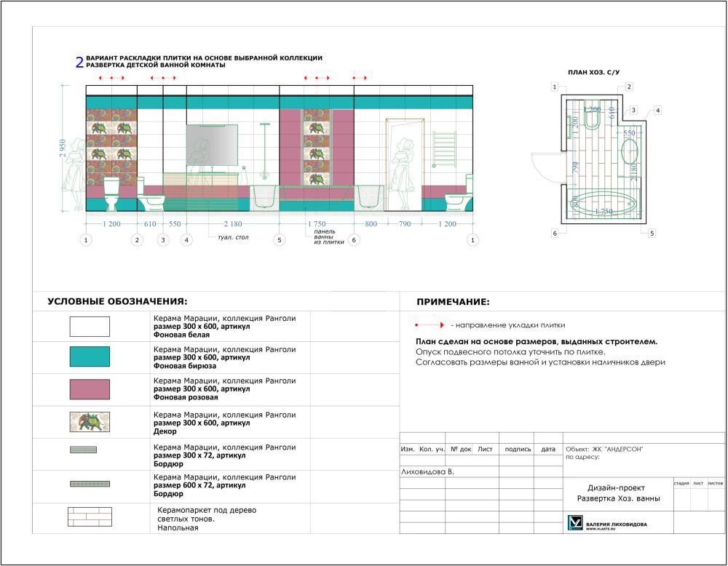This screenshot has height=566, width=728.
Task: Click the white background tile swatch in legend
Action: tap(90, 327)
